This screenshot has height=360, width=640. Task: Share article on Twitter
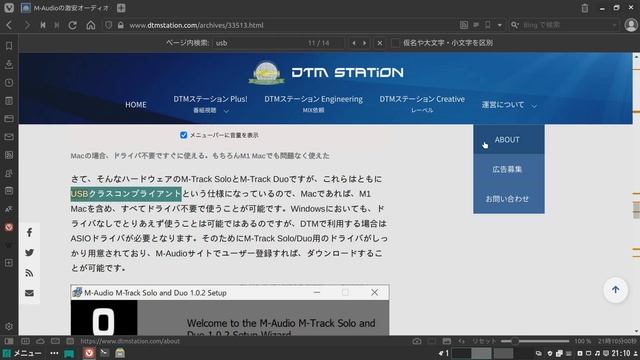click(29, 253)
